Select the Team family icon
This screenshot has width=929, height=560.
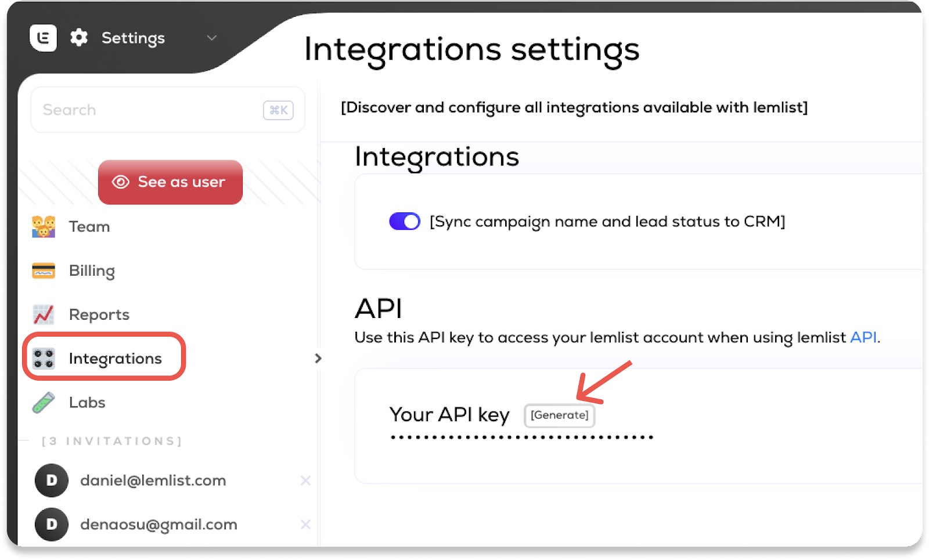[x=44, y=226]
